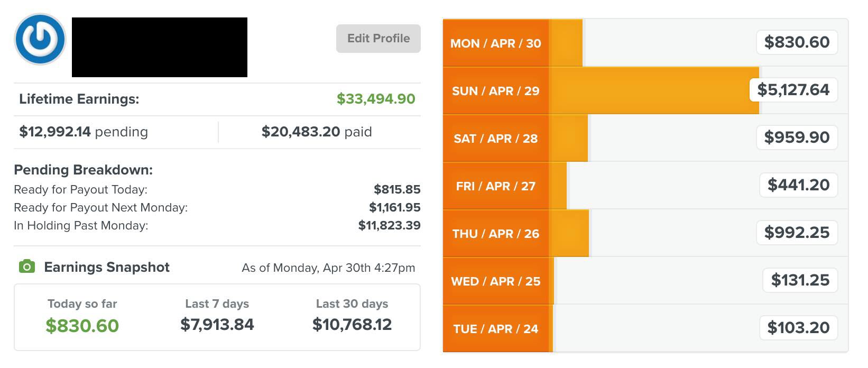868x368 pixels.
Task: Click the $5,127.64 earnings value badge
Action: coord(793,90)
